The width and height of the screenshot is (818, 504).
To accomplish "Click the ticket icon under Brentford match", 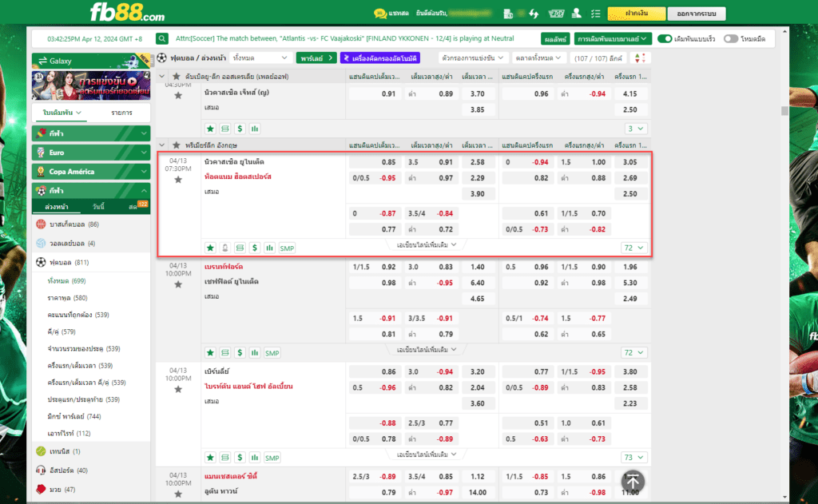I will 224,353.
